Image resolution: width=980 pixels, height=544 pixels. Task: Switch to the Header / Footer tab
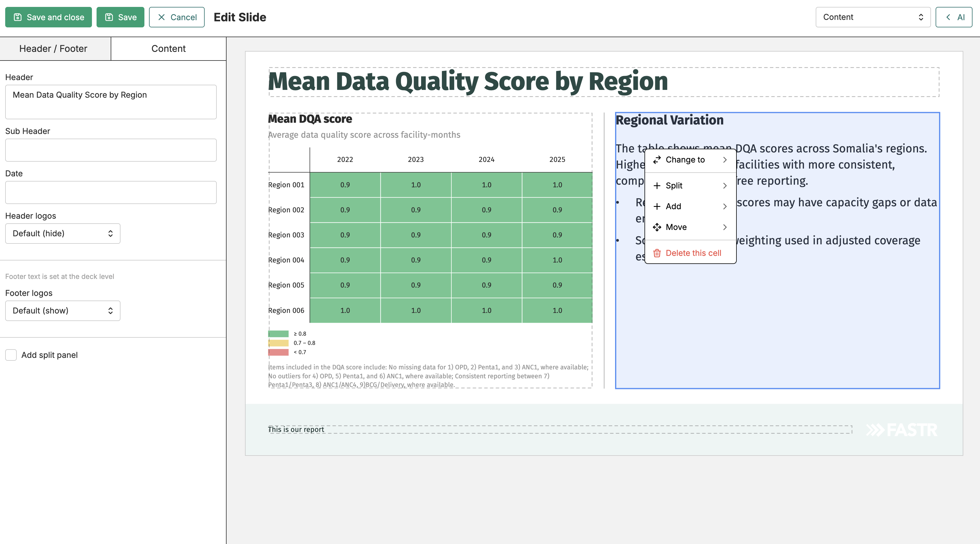[53, 49]
